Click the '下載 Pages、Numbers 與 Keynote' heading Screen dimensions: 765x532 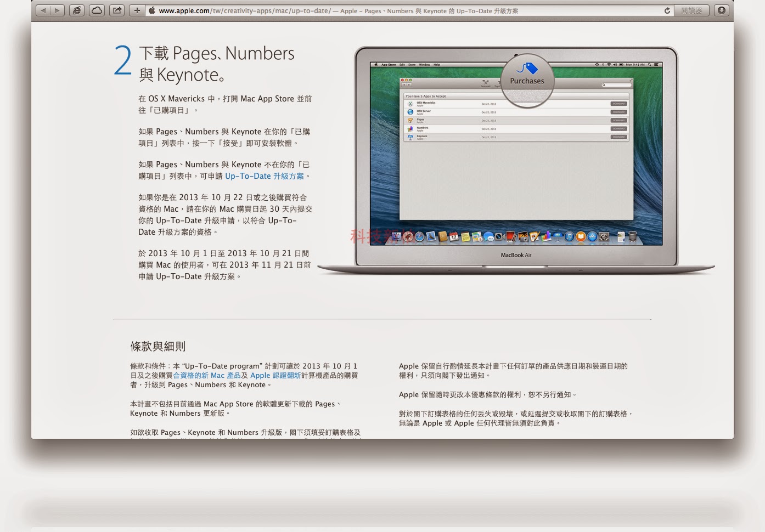217,64
